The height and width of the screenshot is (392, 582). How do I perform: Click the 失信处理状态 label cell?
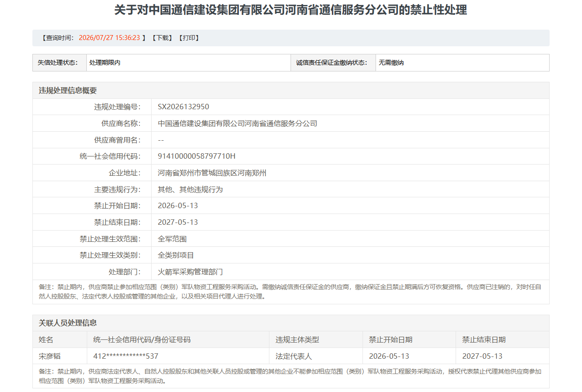(x=59, y=62)
